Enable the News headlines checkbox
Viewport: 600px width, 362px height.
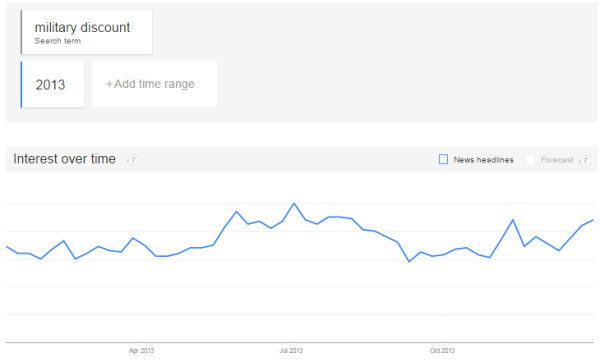[443, 159]
